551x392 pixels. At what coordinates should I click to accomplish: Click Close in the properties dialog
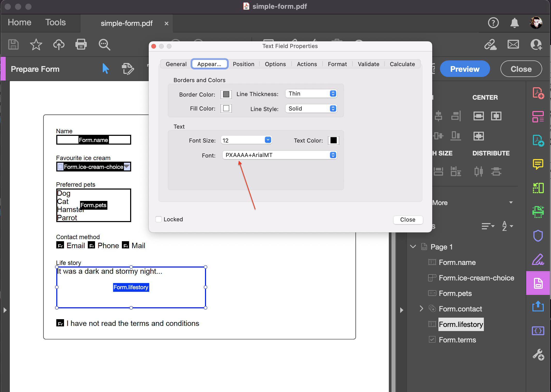tap(408, 219)
